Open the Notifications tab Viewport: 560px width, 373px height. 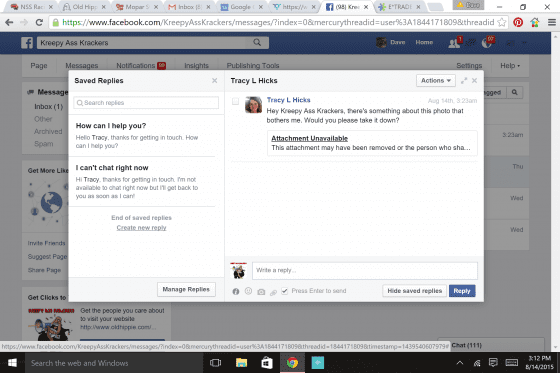tap(141, 66)
